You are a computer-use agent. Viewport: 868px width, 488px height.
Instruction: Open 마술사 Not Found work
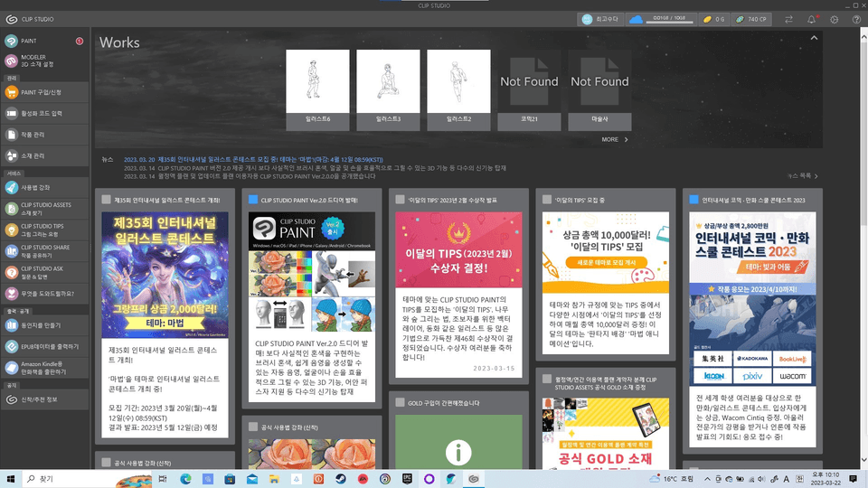coord(599,89)
